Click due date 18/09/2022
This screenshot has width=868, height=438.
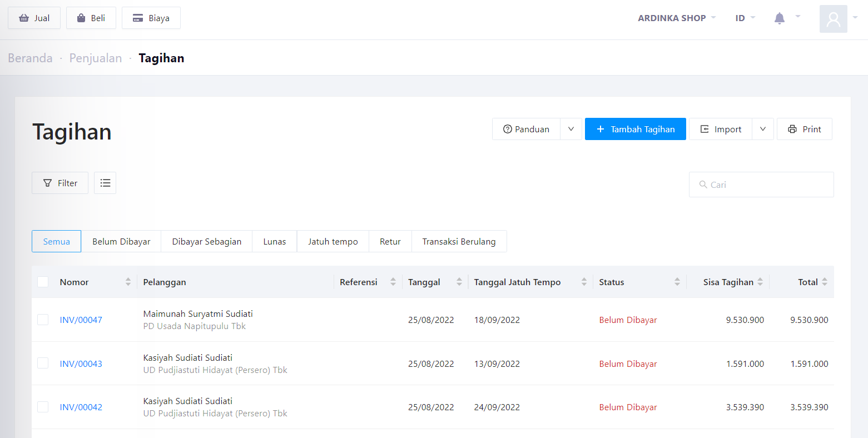(497, 320)
